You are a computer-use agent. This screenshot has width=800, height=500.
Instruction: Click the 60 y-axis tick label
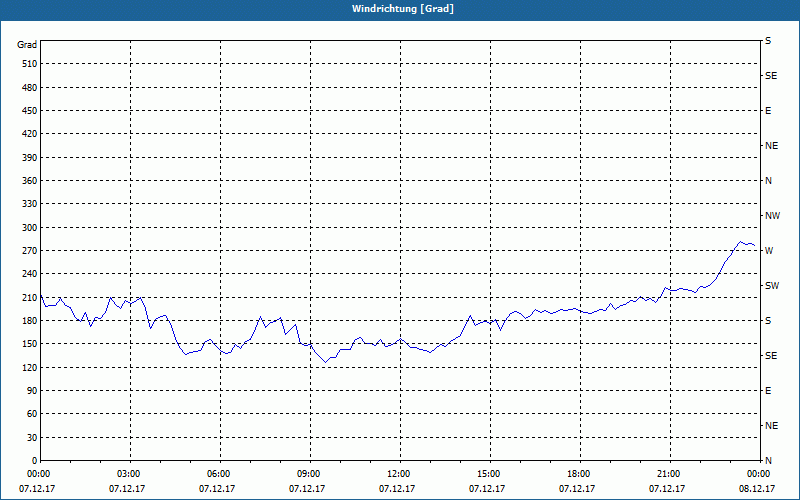pos(32,414)
